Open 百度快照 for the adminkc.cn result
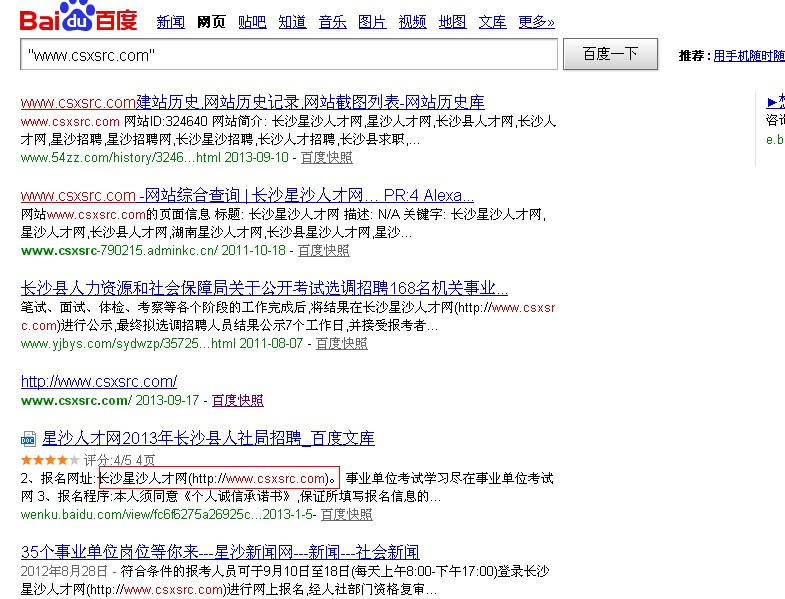Viewport: 785px width, 599px height. click(x=323, y=250)
